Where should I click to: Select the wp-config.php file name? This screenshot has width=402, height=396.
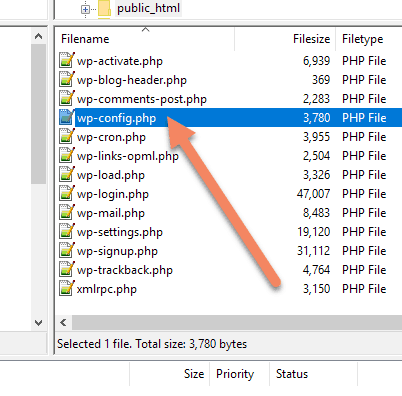[116, 118]
